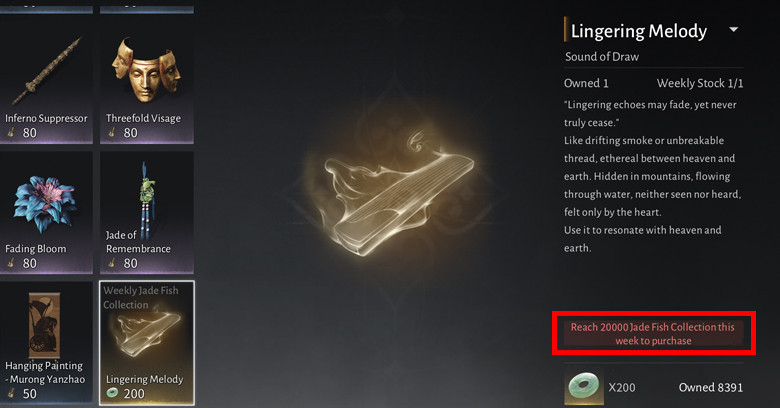Select the Lingering Melody shop card
The height and width of the screenshot is (408, 780).
point(147,343)
